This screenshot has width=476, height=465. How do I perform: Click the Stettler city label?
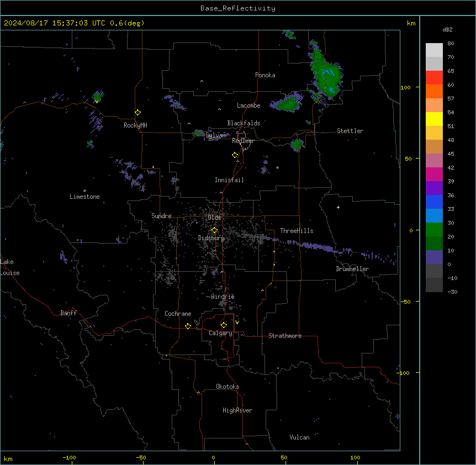[x=350, y=131]
